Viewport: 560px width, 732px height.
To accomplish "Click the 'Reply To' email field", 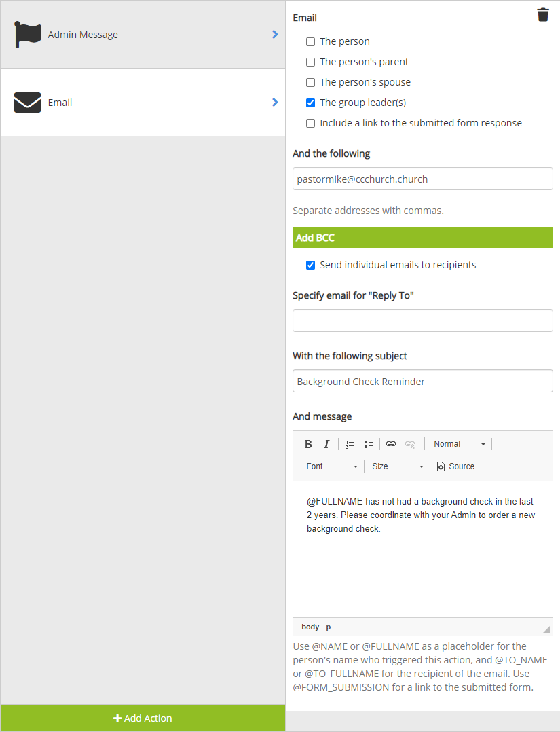I will pyautogui.click(x=422, y=321).
